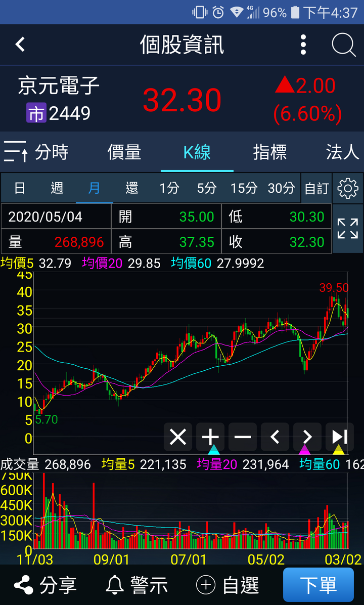Tap cyan 均價60 marker triangle
This screenshot has width=364, height=605.
(214, 450)
